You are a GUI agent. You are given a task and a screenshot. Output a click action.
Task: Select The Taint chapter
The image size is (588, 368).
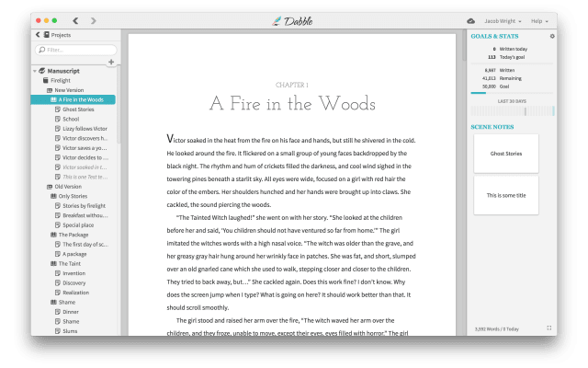(70, 264)
